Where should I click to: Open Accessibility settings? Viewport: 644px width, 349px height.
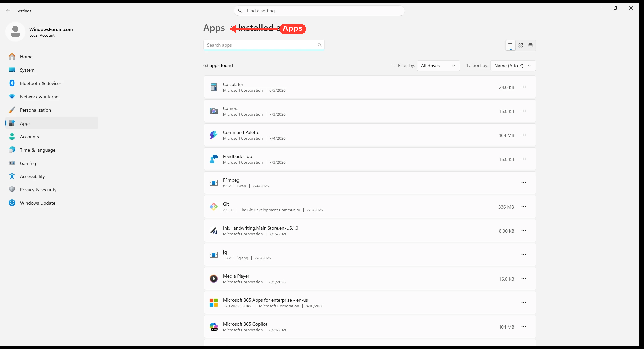(52, 176)
